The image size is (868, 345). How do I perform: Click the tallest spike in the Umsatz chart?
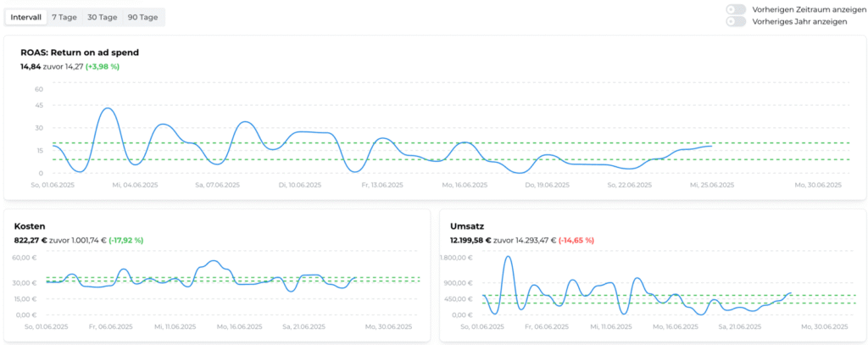(x=508, y=257)
